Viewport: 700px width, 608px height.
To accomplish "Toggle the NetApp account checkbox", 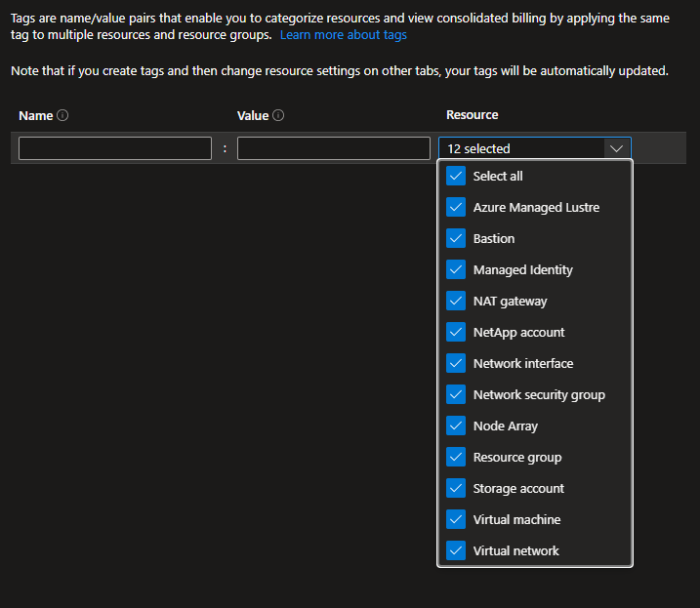I will coord(456,332).
